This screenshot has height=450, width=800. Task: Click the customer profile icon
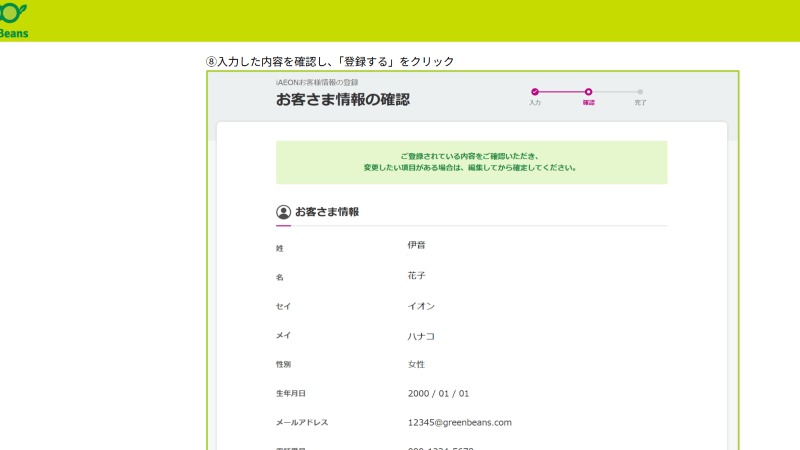pos(283,212)
